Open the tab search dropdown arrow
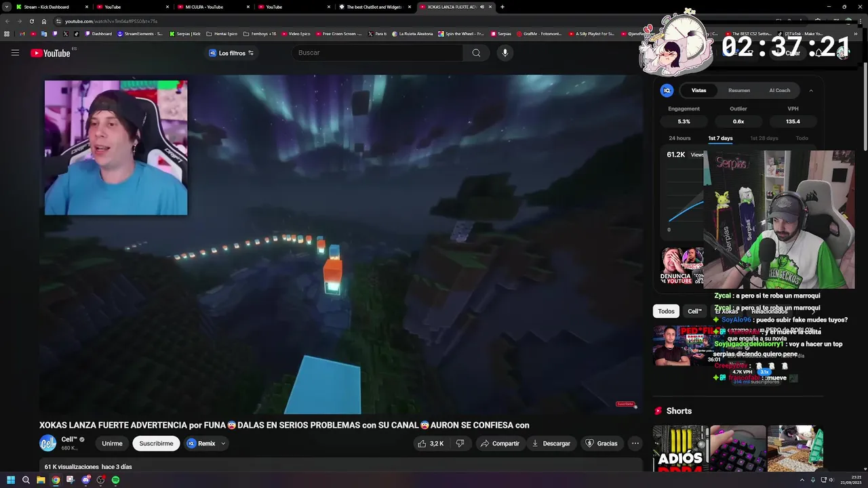This screenshot has height=488, width=868. tap(6, 7)
